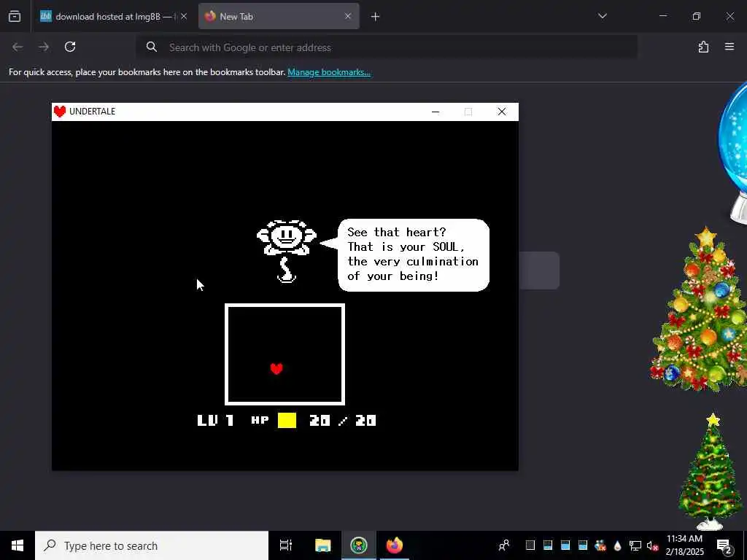Click the muted volume speaker icon
Screen dimensions: 747x560
(652, 545)
